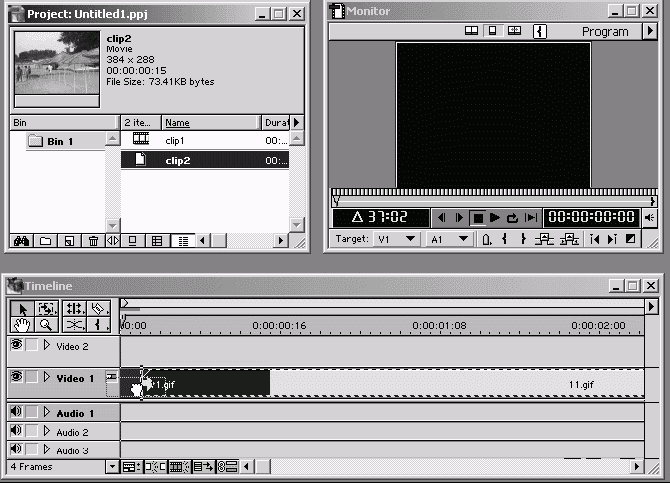Pick the Hand tool in Timeline toolbox
This screenshot has width=670, height=483.
23,325
